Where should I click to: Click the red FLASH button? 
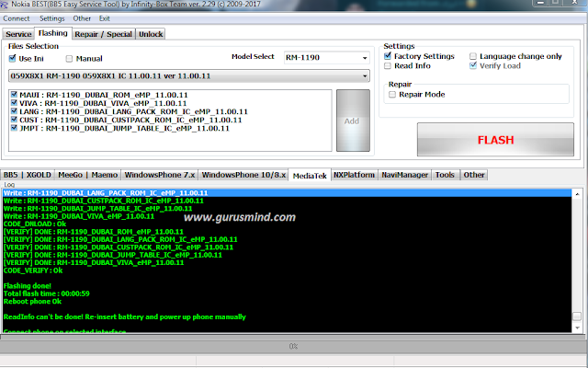(495, 140)
